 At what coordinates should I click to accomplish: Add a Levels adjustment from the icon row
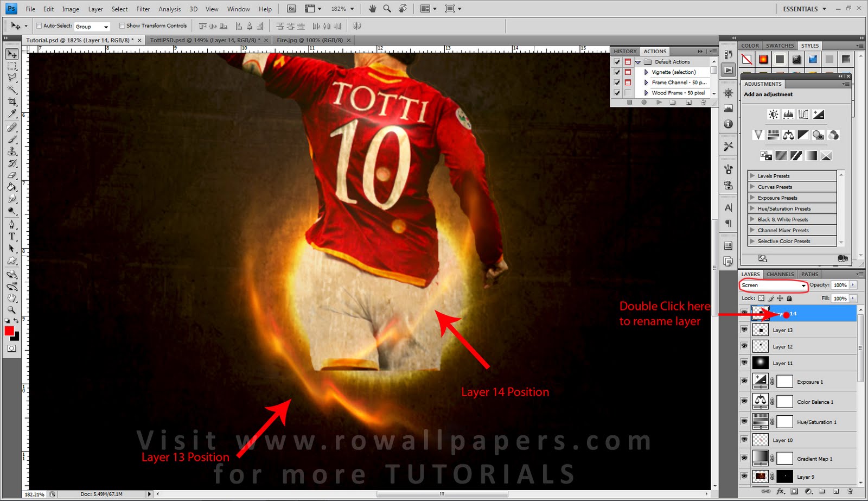pos(788,114)
